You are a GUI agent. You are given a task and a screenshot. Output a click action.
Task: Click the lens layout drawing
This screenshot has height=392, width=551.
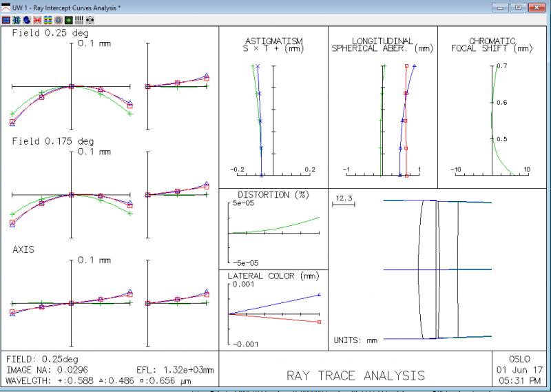[438, 270]
